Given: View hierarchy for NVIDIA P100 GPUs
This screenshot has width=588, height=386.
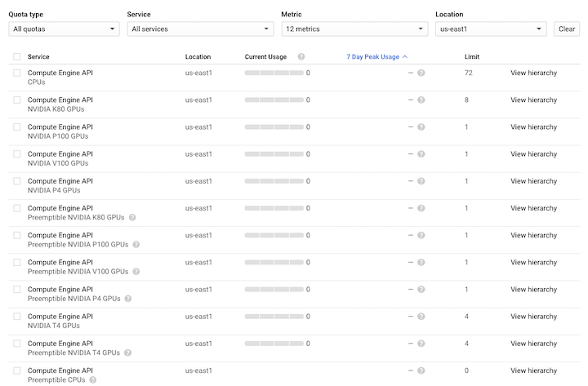Looking at the screenshot, I should (x=533, y=127).
